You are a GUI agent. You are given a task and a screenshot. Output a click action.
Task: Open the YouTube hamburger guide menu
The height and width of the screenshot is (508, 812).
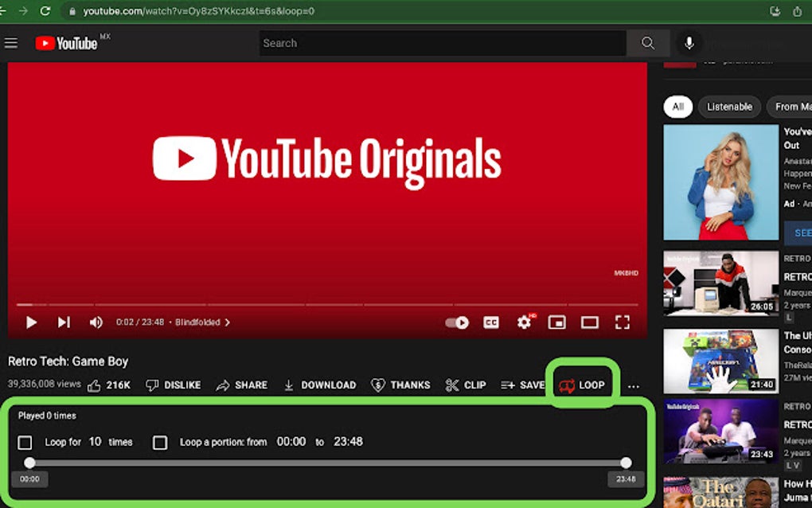point(11,43)
